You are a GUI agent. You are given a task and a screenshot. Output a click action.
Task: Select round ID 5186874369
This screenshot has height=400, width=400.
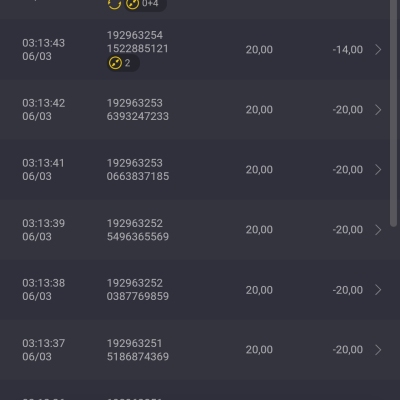point(138,357)
